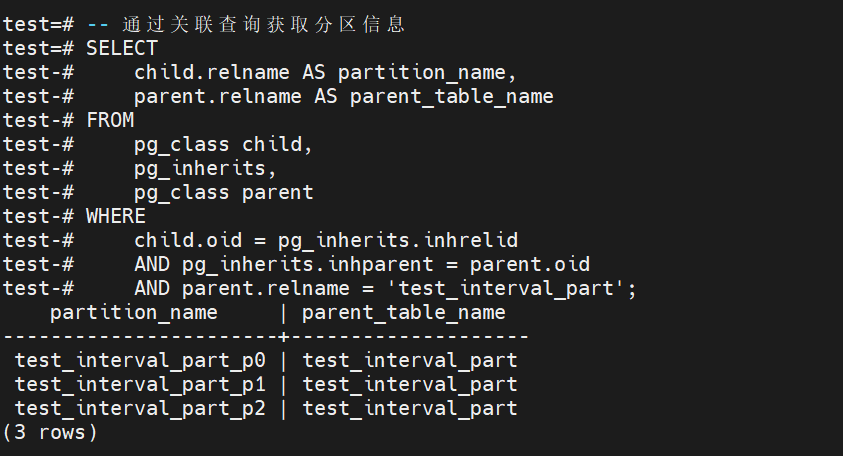Click the 'AS parent_table_name' alias in the query
Viewport: 843px width, 456px height.
[x=433, y=96]
